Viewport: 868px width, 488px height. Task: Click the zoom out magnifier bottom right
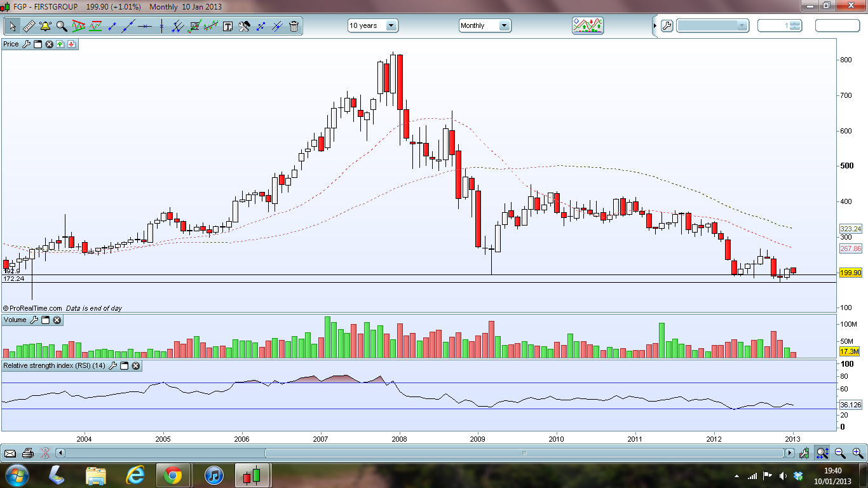point(840,454)
